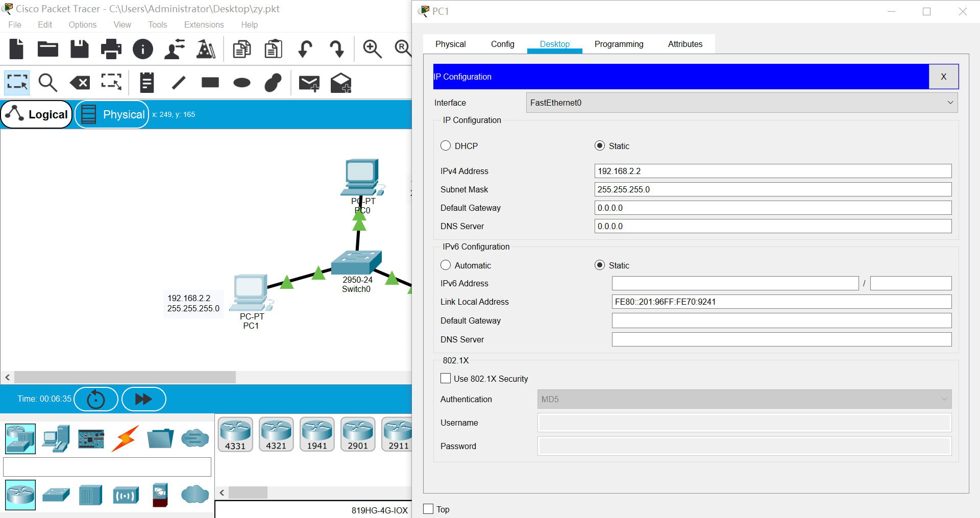This screenshot has width=980, height=518.
Task: Click the Undo arrow icon
Action: tap(305, 49)
